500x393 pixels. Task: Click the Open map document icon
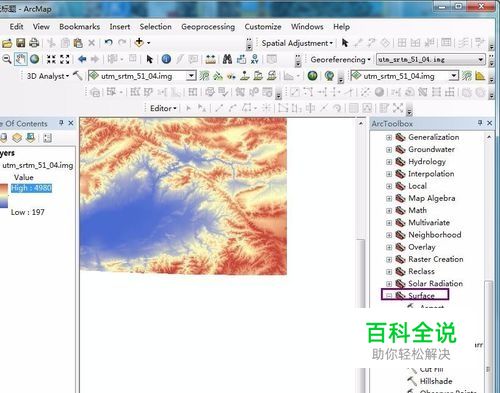[x=7, y=43]
